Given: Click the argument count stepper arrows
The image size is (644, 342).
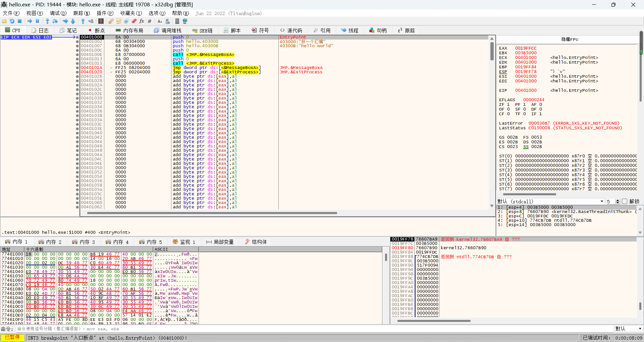Looking at the screenshot, I should 618,201.
